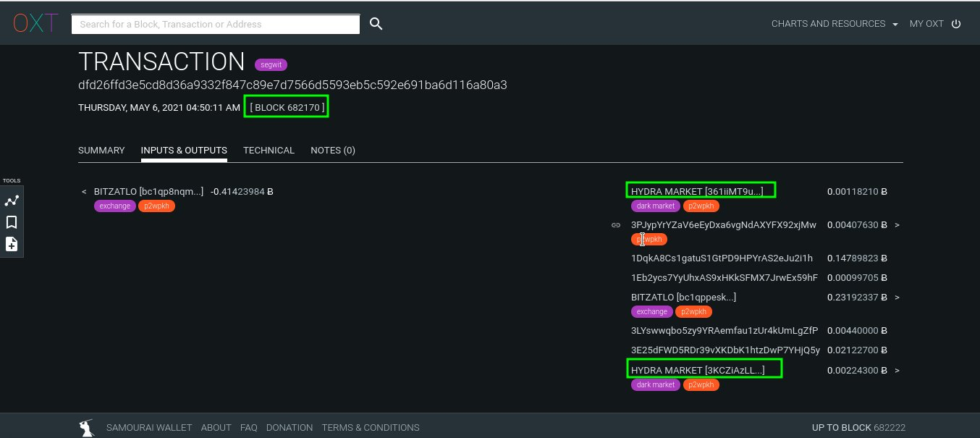Click the p2wpkh tag under input BITZATLO
Screen dimensions: 980x438
(x=157, y=206)
